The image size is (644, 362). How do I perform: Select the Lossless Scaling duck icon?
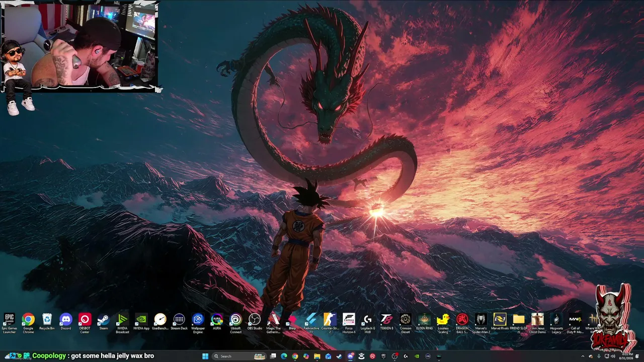pos(443,323)
